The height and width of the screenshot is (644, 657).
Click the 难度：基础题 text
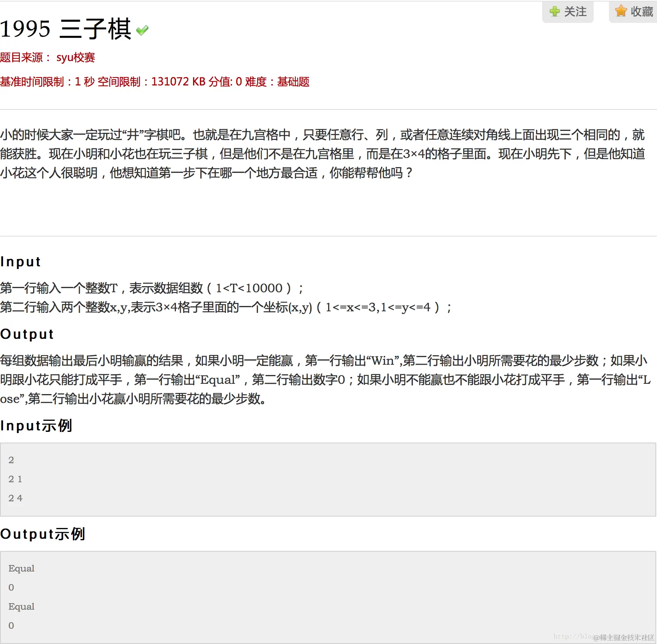277,82
